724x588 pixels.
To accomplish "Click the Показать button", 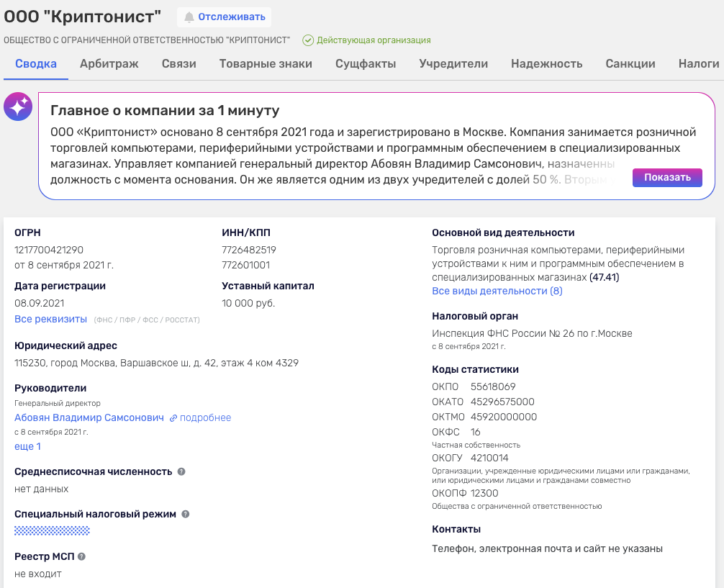I will click(667, 177).
